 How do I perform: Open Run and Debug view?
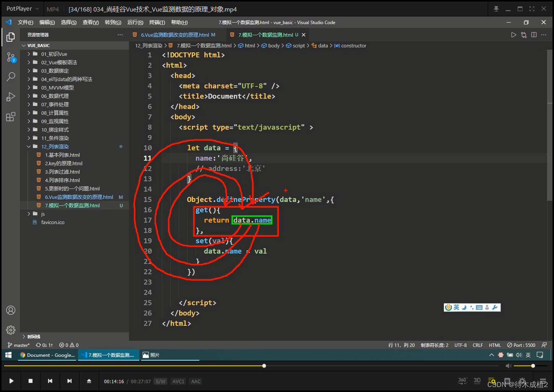(11, 97)
